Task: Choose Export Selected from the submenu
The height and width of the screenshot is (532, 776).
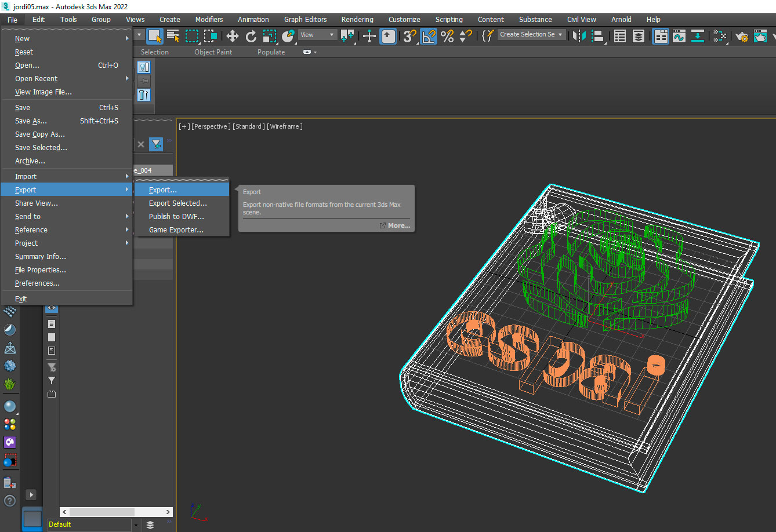Action: pyautogui.click(x=177, y=203)
